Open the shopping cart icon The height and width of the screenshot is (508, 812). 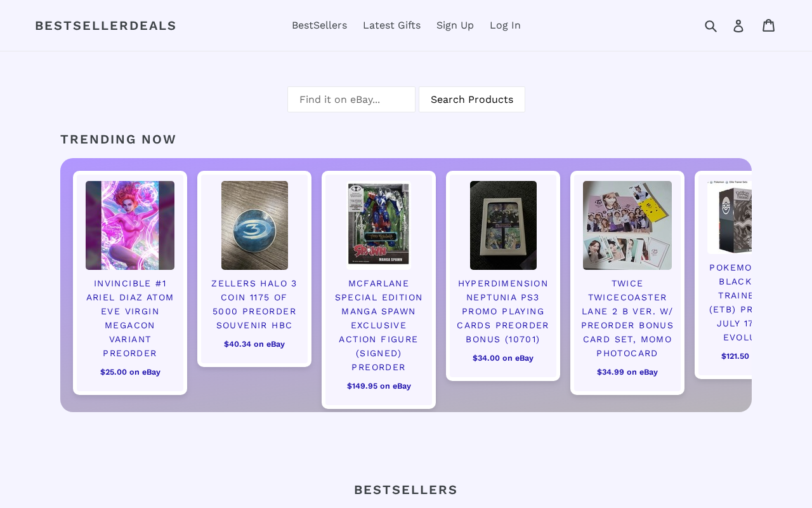[x=769, y=25]
